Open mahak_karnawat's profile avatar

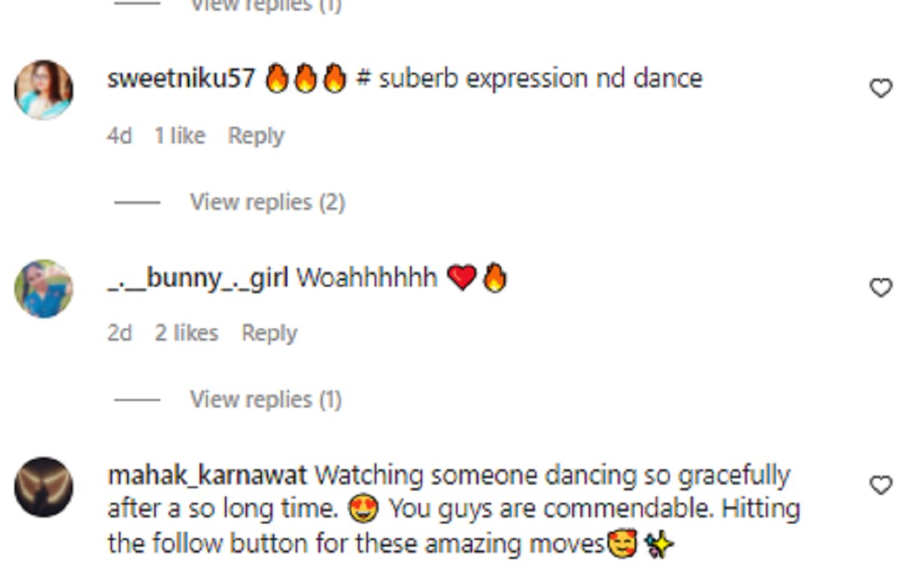pyautogui.click(x=44, y=486)
